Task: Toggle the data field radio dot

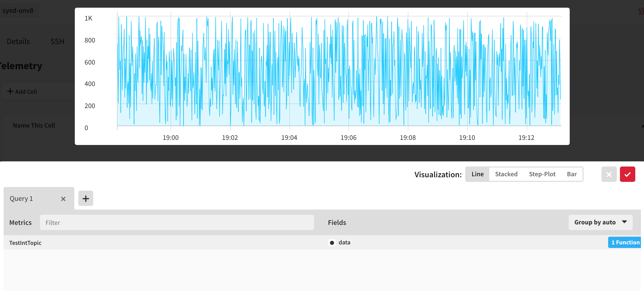Action: tap(332, 243)
